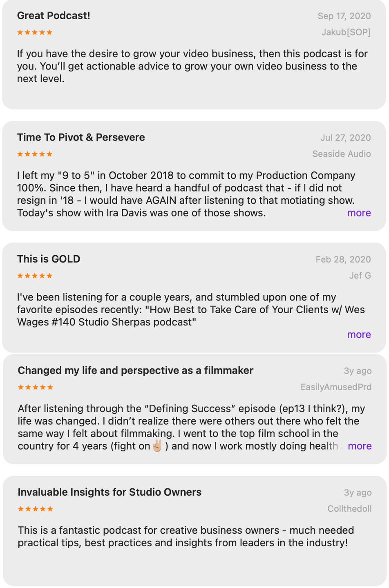Click reviewer name Jef G
The width and height of the screenshot is (389, 588).
tap(360, 276)
